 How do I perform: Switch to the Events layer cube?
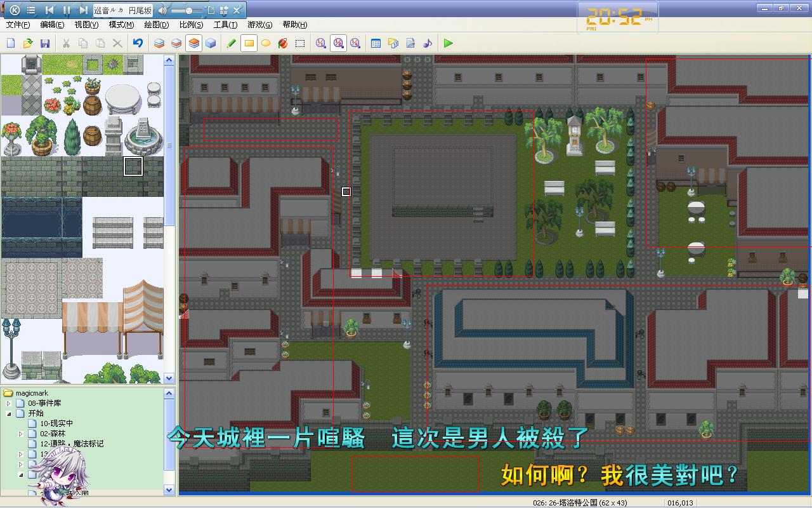211,43
